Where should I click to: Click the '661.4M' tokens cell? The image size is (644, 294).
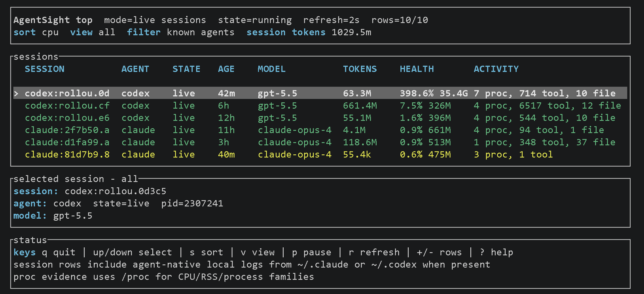pos(360,105)
